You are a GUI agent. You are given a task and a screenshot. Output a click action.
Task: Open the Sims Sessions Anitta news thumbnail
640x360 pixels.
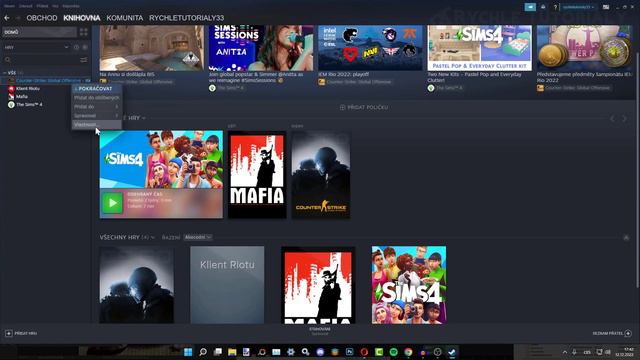tap(261, 48)
